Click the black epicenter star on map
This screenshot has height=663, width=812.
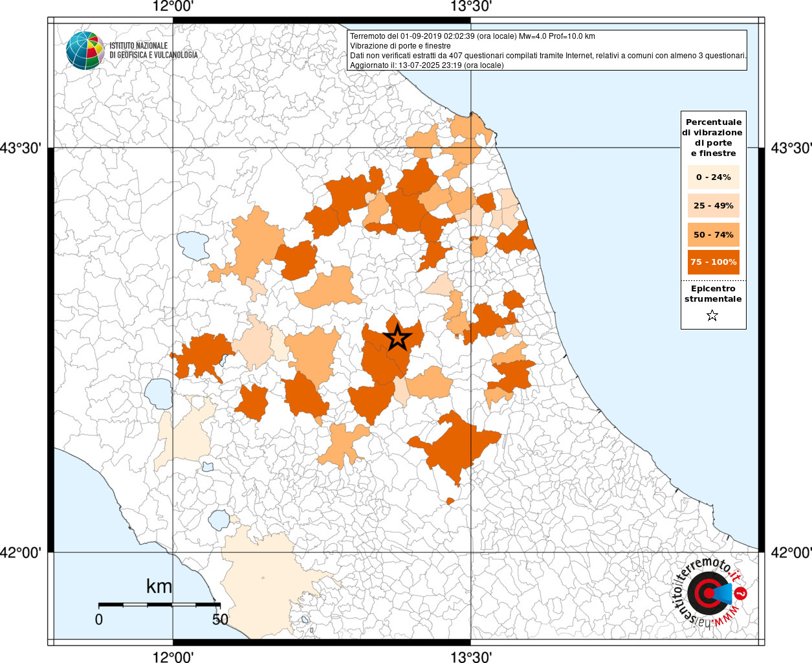397,337
